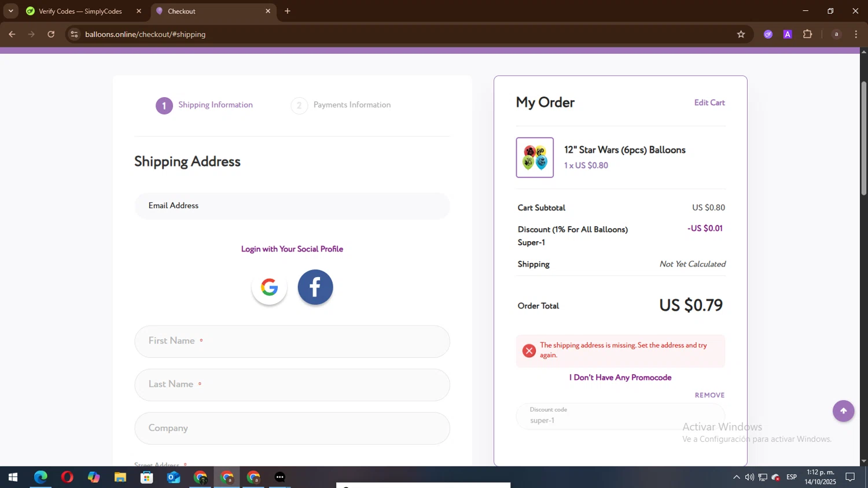Focus the Last Name field
The width and height of the screenshot is (868, 488).
pos(292,385)
